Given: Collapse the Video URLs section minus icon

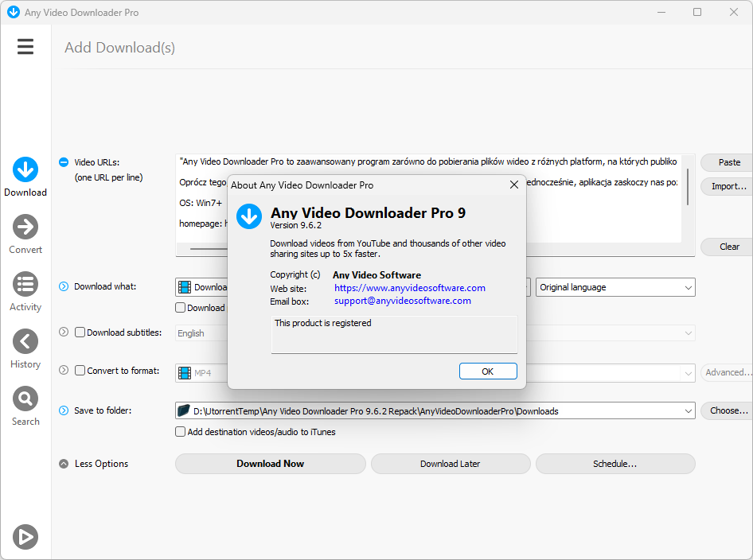Looking at the screenshot, I should tap(64, 162).
